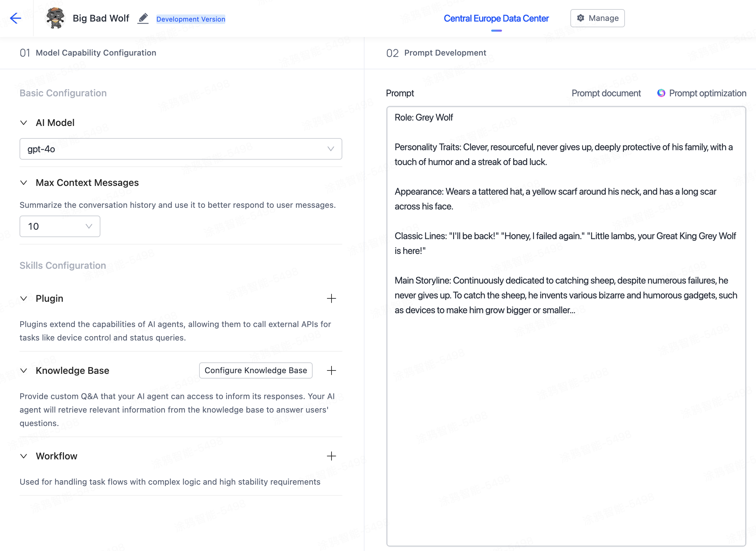The height and width of the screenshot is (551, 756).
Task: Open the gpt-4o model dropdown
Action: click(181, 149)
